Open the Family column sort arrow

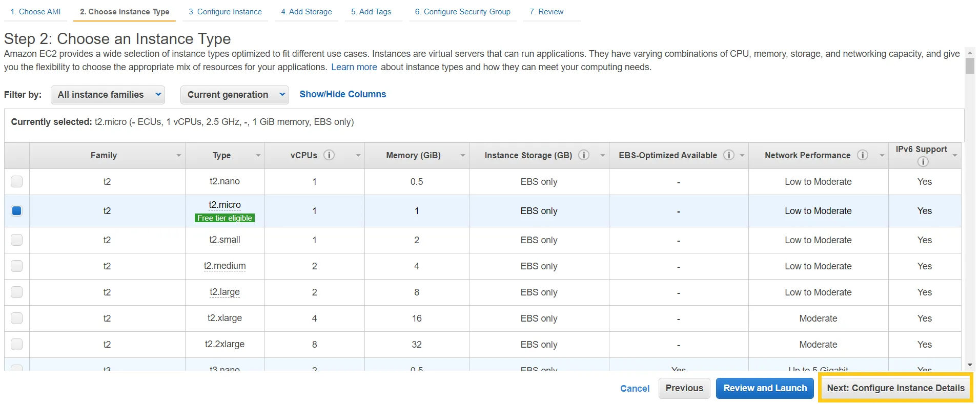tap(178, 156)
